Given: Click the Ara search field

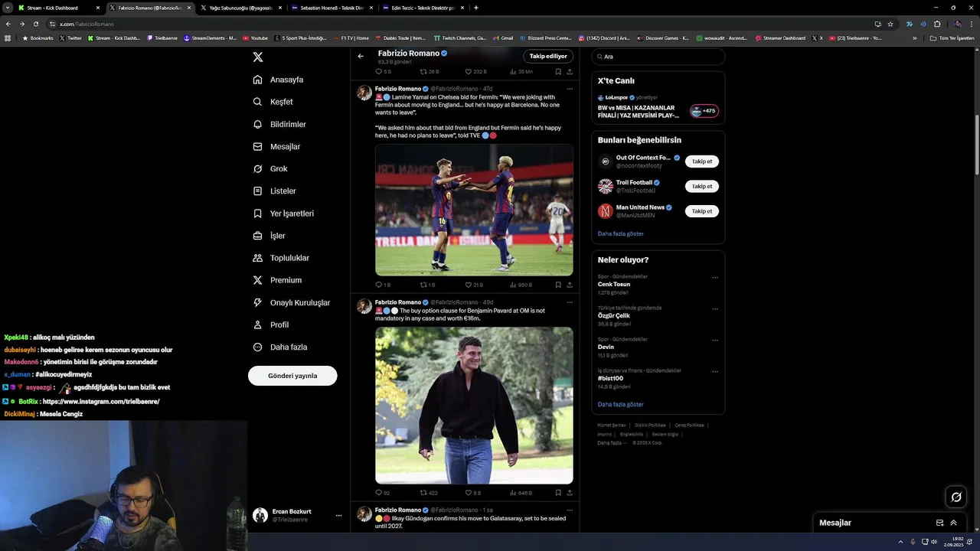Looking at the screenshot, I should [658, 57].
